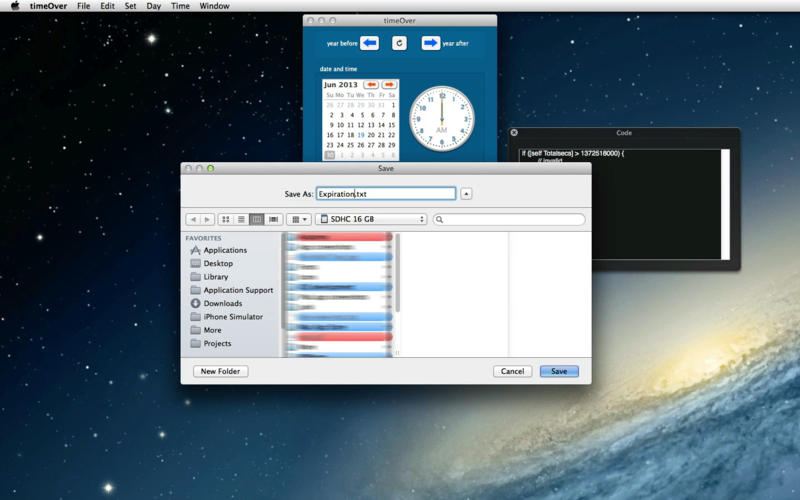The image size is (800, 500).
Task: Open the item arrangement dropdown
Action: coord(299,219)
